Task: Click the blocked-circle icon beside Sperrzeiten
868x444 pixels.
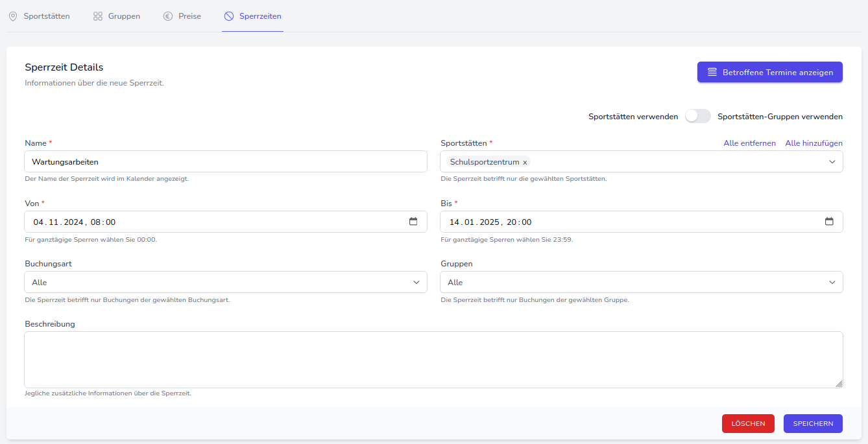Action: coord(229,16)
